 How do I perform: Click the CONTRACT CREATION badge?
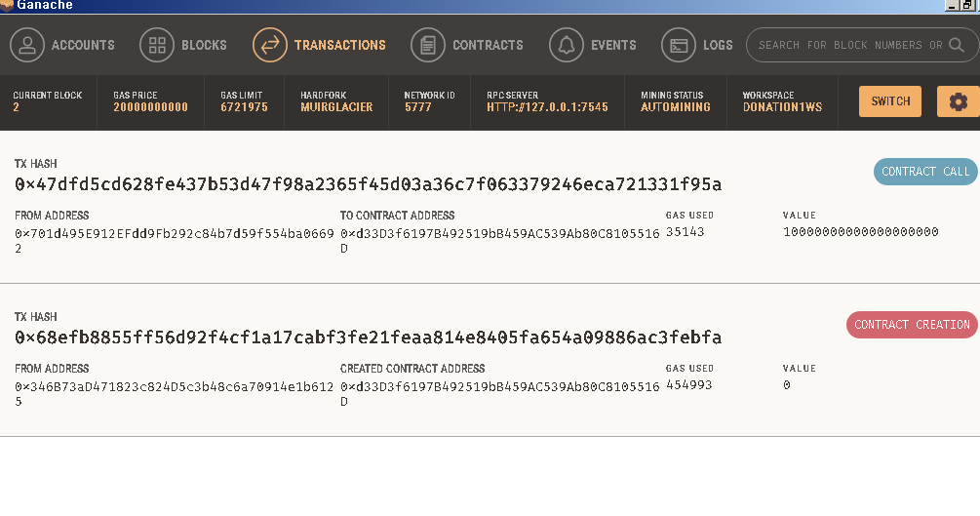912,325
